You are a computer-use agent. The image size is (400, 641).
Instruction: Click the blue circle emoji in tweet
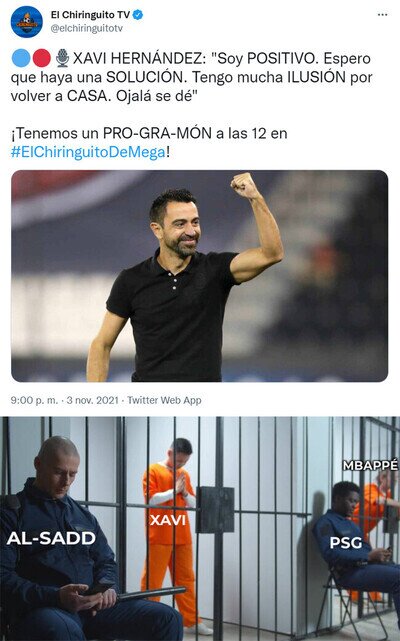coord(21,58)
